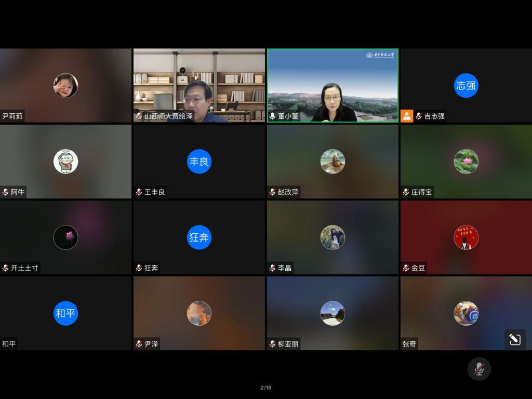Click the muted mic icon beside 王丰良
This screenshot has height=399, width=532.
point(139,192)
